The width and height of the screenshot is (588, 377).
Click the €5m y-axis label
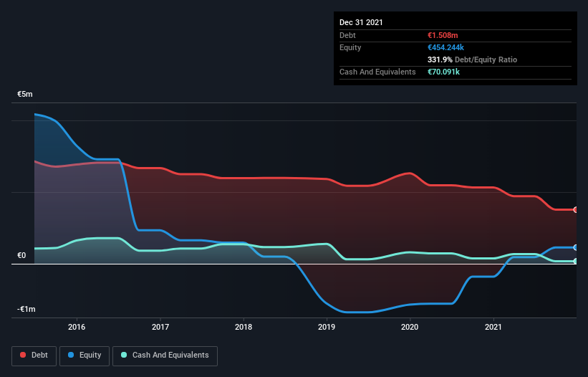[x=25, y=94]
